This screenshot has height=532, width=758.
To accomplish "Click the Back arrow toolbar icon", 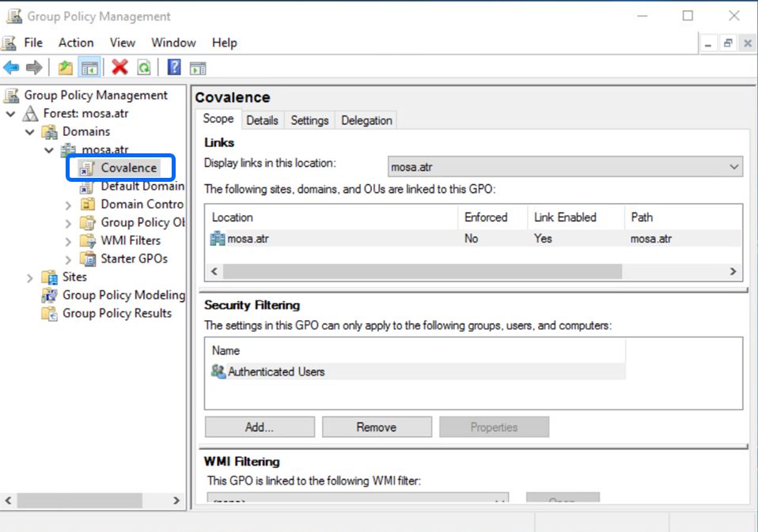I will (x=11, y=67).
